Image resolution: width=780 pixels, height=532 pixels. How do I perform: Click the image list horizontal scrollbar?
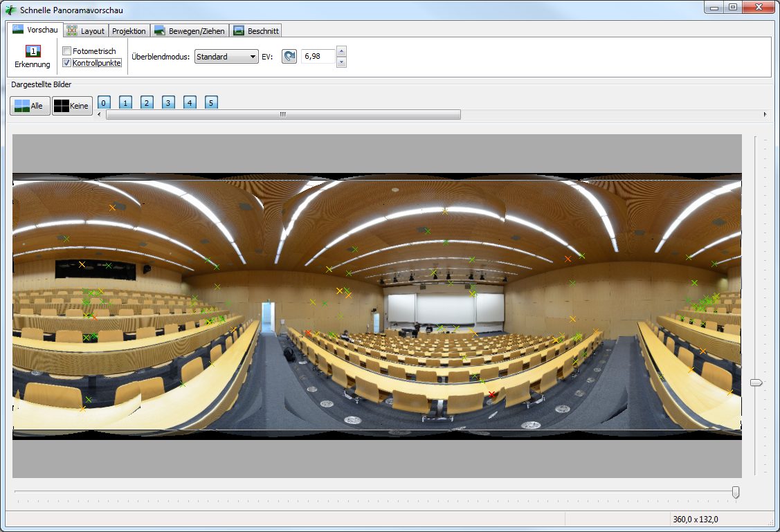283,115
